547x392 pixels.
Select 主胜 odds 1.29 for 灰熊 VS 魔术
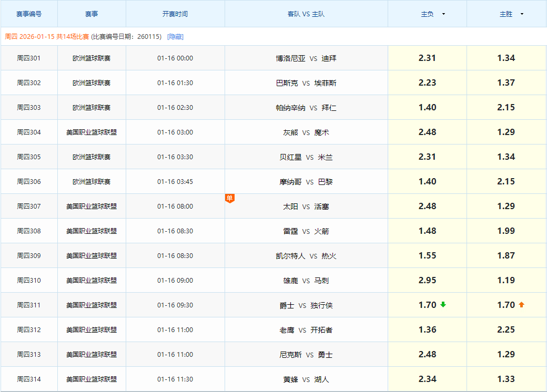pyautogui.click(x=506, y=132)
